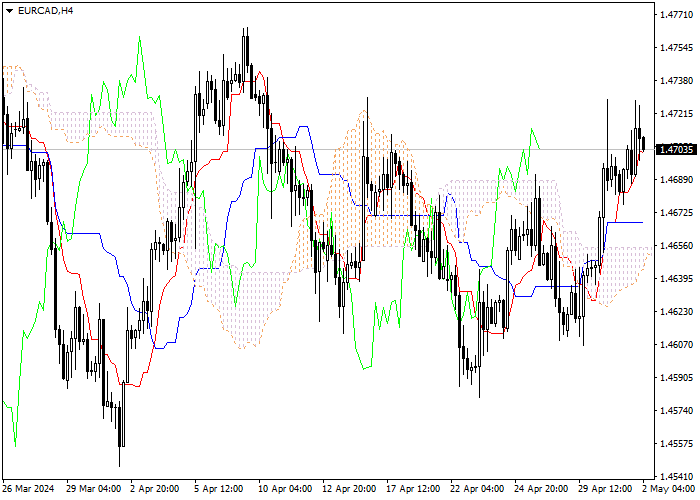Select the current price label 1.47035
700x500 pixels.
tap(676, 150)
